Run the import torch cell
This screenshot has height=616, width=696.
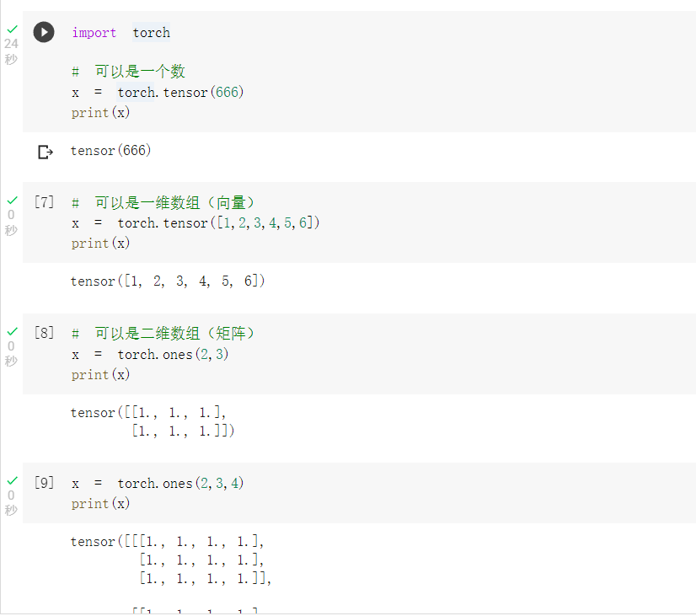[x=44, y=32]
